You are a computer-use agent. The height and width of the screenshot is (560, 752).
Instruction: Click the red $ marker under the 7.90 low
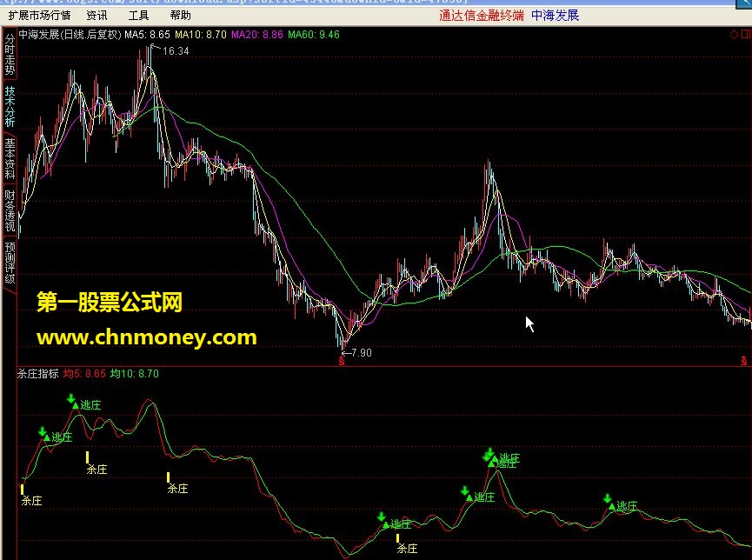click(342, 361)
